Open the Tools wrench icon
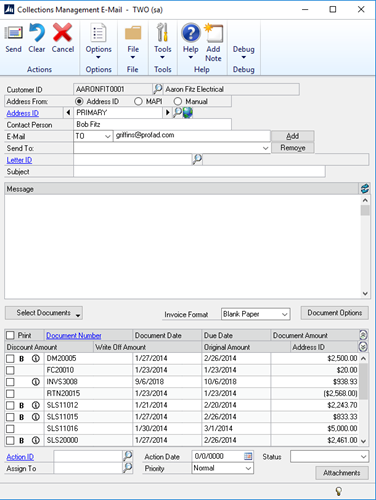 (x=162, y=32)
